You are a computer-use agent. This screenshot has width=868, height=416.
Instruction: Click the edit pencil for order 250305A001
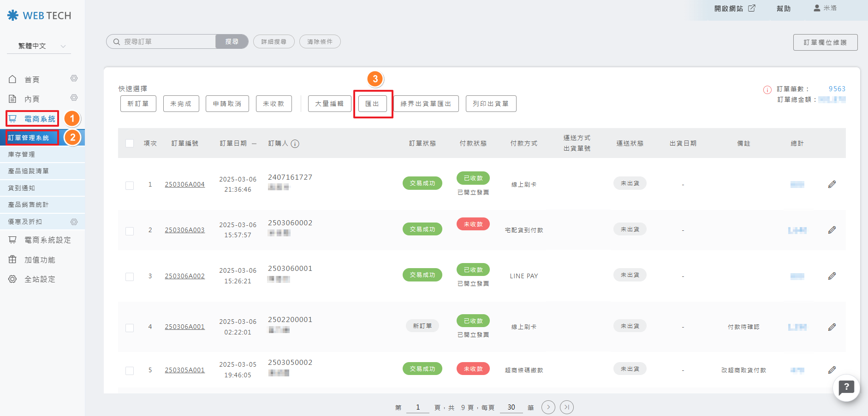(x=832, y=370)
